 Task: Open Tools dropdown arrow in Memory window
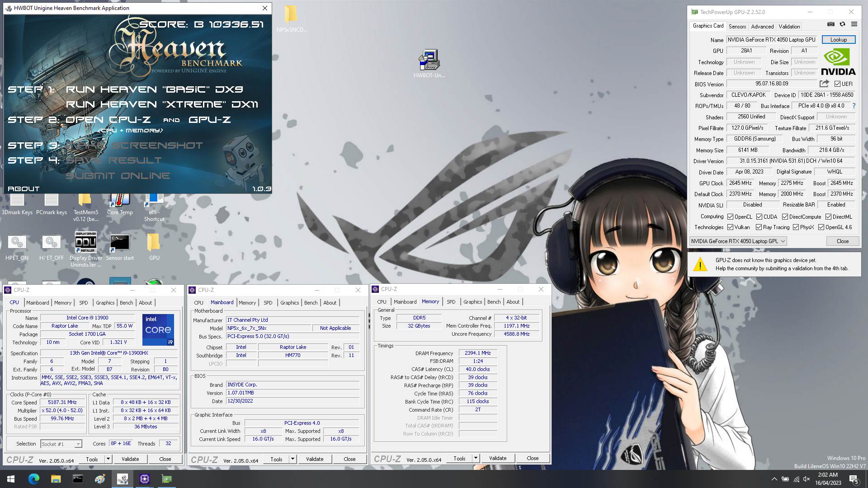(476, 458)
